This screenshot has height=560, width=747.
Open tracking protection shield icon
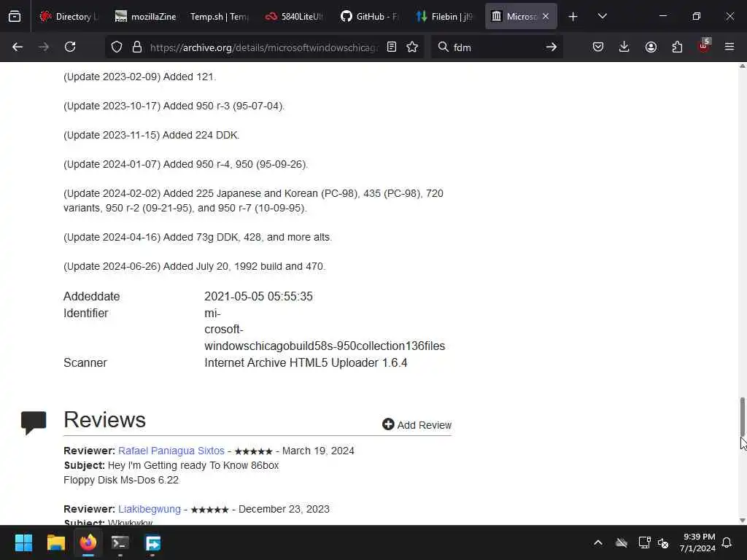[117, 47]
